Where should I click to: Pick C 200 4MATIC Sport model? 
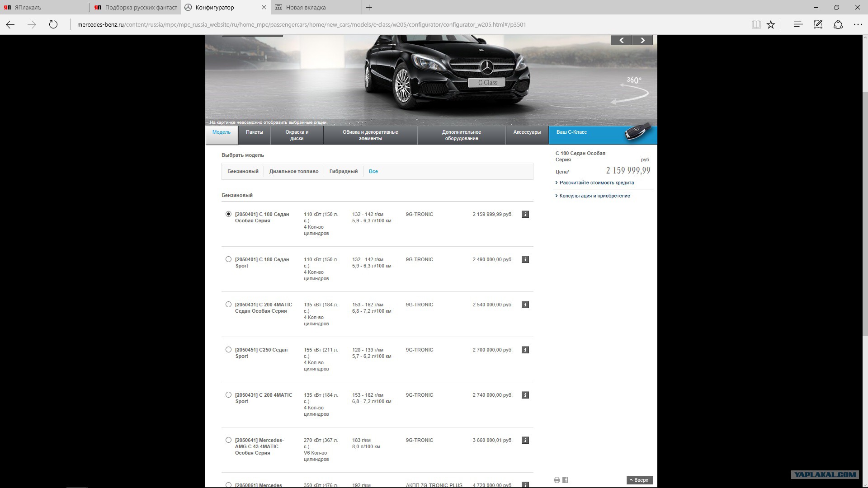[x=228, y=395]
